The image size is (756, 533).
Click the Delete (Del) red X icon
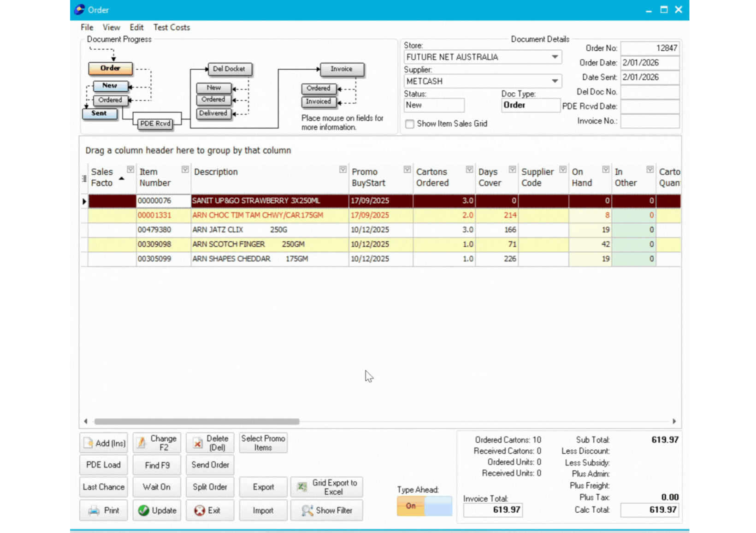click(x=197, y=443)
